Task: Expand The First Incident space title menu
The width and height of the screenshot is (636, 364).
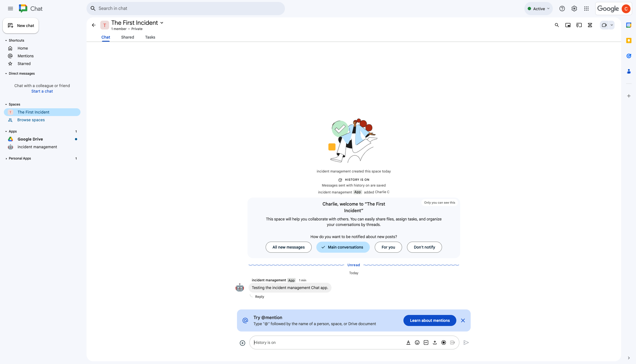Action: [x=162, y=23]
